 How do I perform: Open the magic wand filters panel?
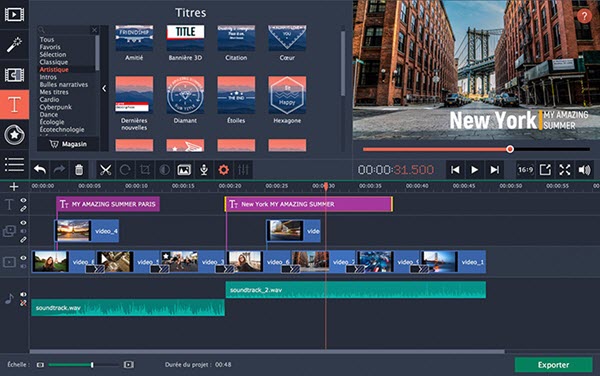click(14, 45)
